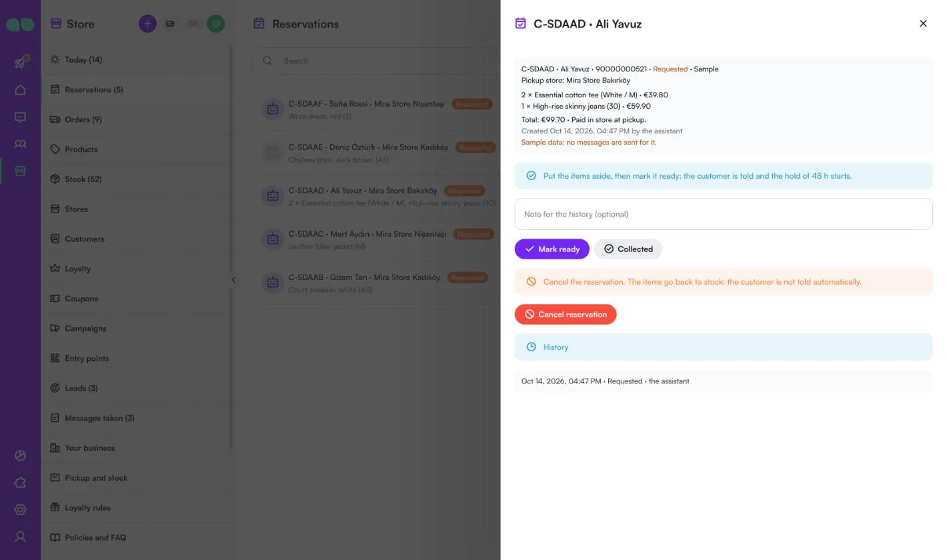
Task: Open the people icon in purple sidebar
Action: [x=20, y=144]
